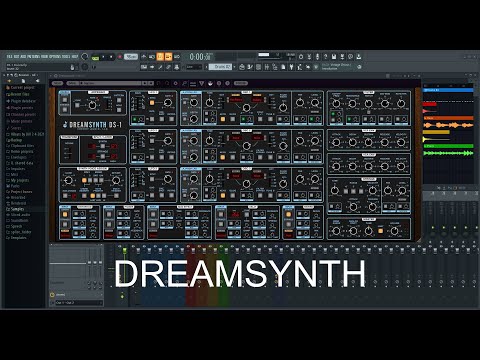480x360 pixels.
Task: Click the page icon in the browser header
Action: 23,81
